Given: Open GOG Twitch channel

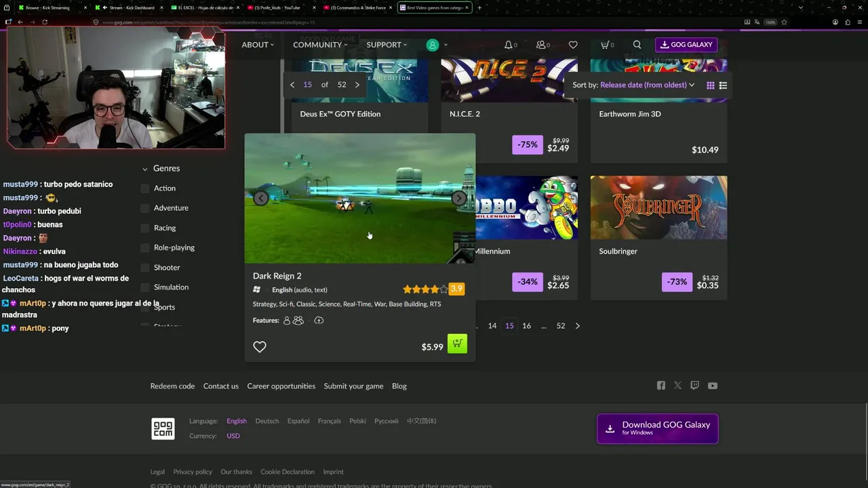Looking at the screenshot, I should click(x=694, y=386).
